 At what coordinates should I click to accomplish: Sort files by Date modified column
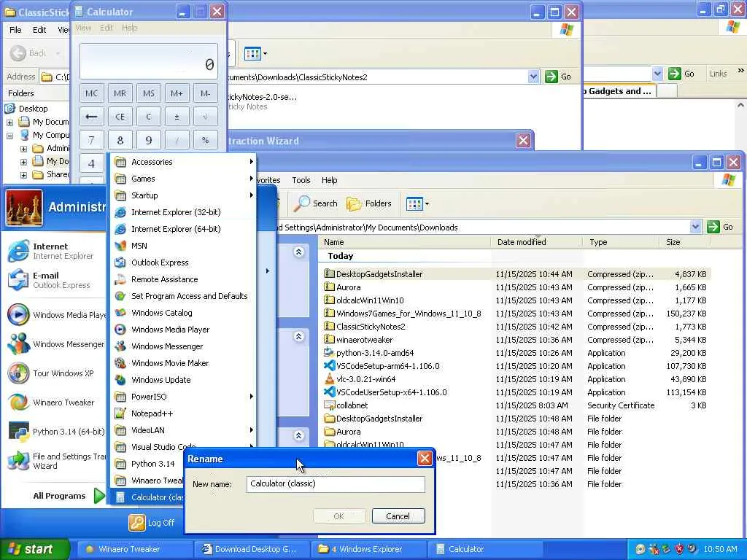pos(536,242)
